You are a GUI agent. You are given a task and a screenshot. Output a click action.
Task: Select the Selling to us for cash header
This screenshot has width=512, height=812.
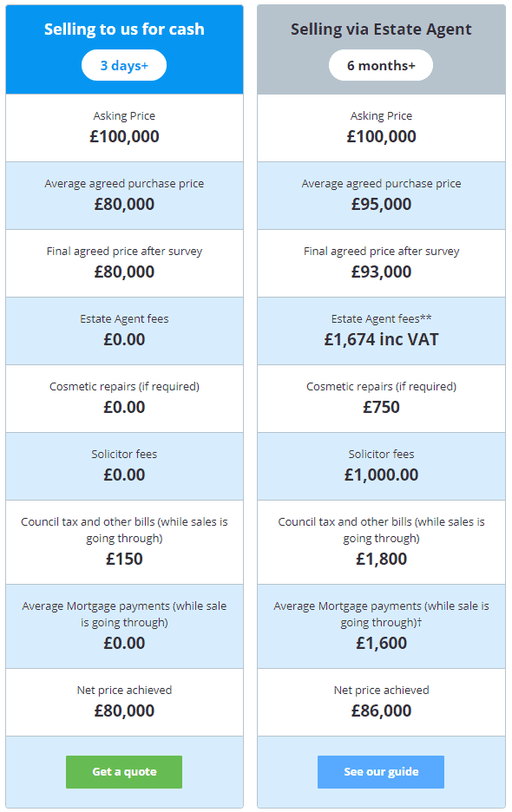point(123,29)
